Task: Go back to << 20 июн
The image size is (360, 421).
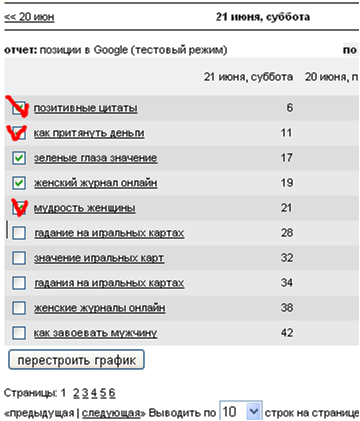Action: pos(29,17)
